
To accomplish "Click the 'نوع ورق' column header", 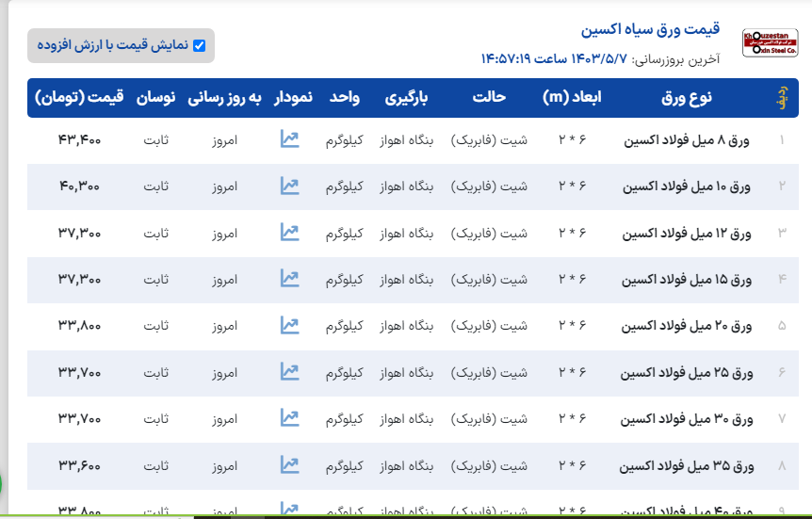I will [687, 97].
